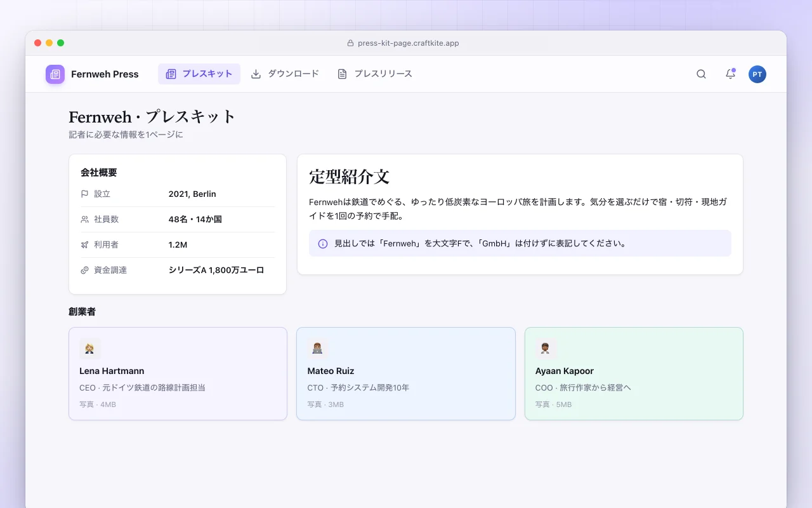812x508 pixels.
Task: Click the plane icon beside 利用者
Action: [x=84, y=245]
